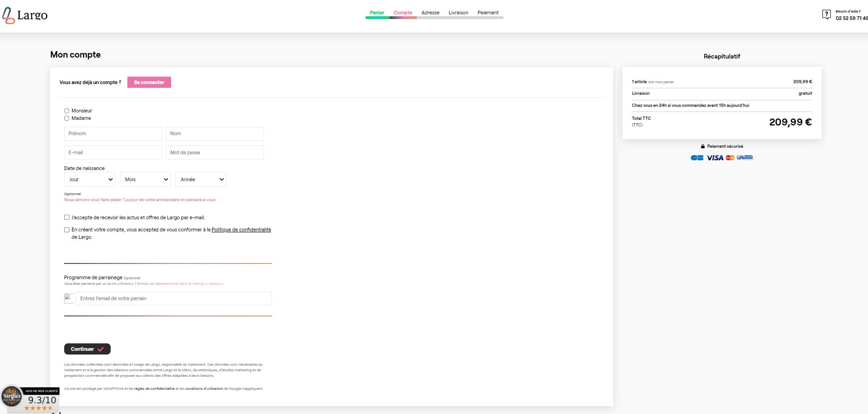
Task: Click the Visa card logo
Action: pyautogui.click(x=715, y=158)
